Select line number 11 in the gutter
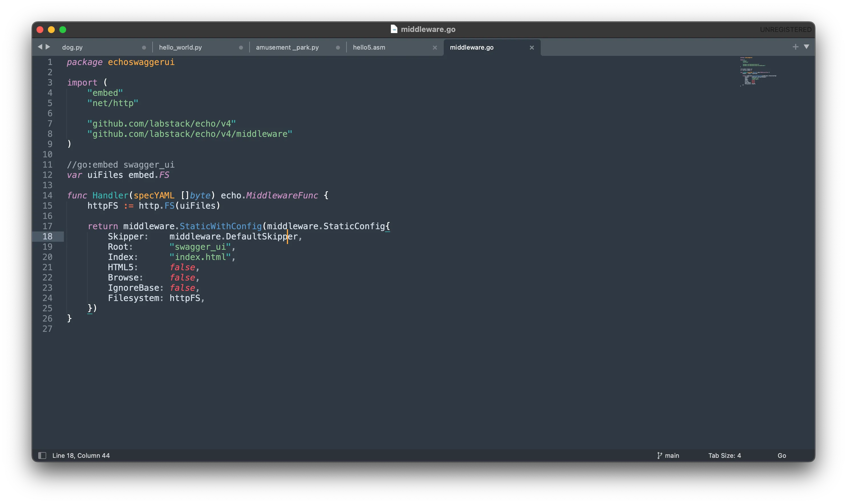 click(x=48, y=165)
